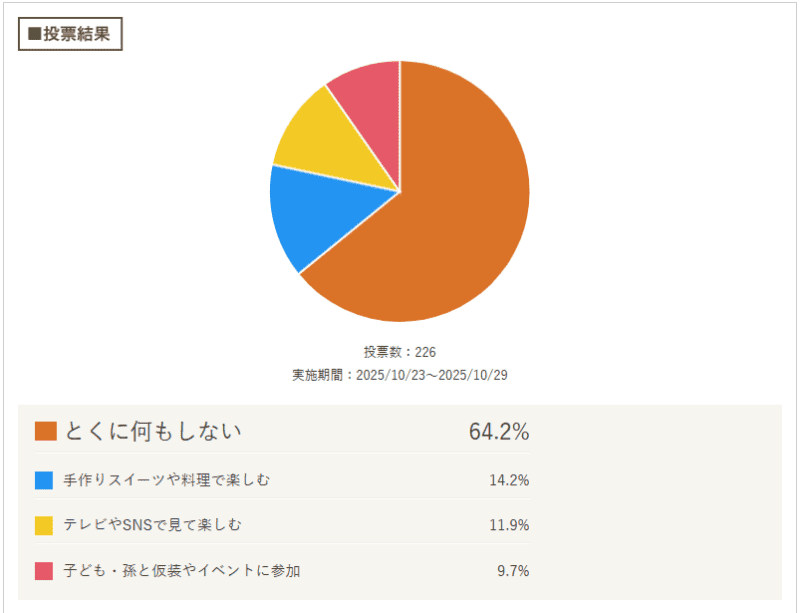Select the 11.9% percentage value

(x=509, y=525)
